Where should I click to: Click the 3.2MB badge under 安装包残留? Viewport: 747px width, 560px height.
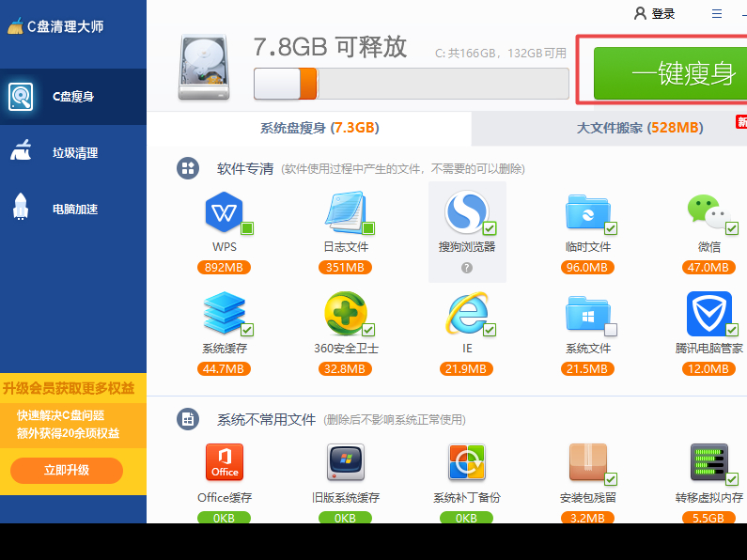click(587, 518)
